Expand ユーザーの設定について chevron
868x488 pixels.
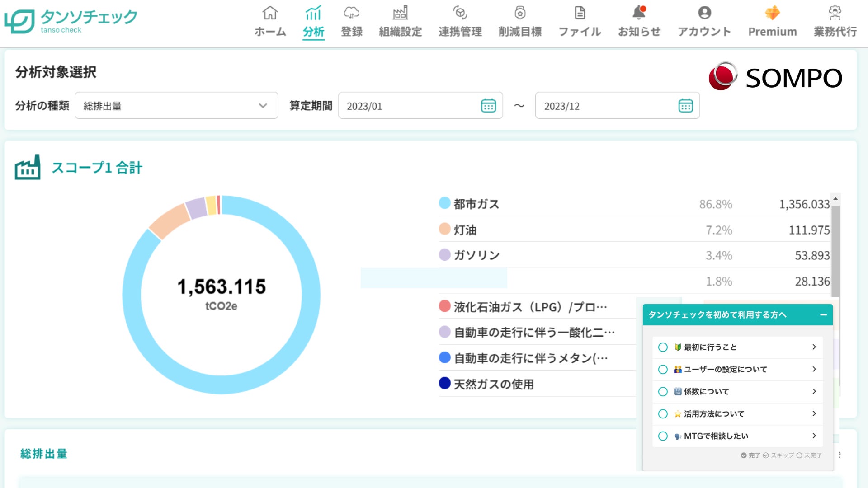point(814,369)
